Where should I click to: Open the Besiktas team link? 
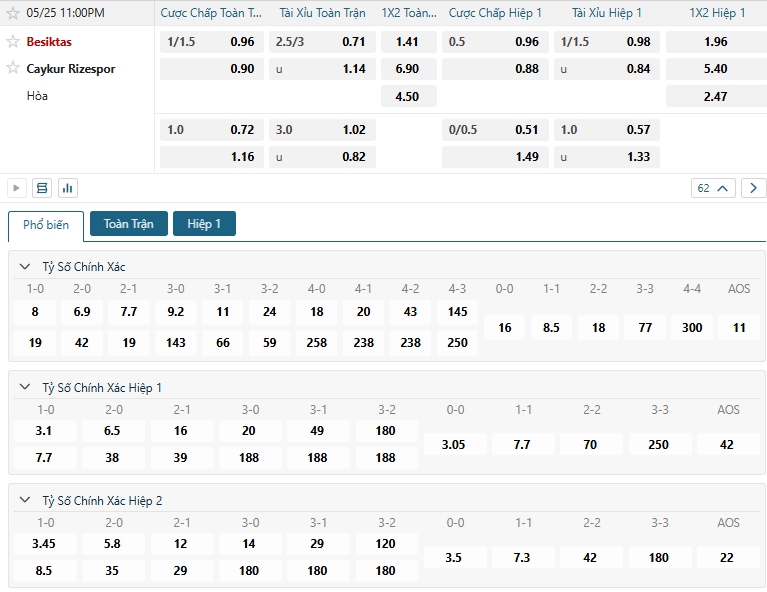[49, 42]
